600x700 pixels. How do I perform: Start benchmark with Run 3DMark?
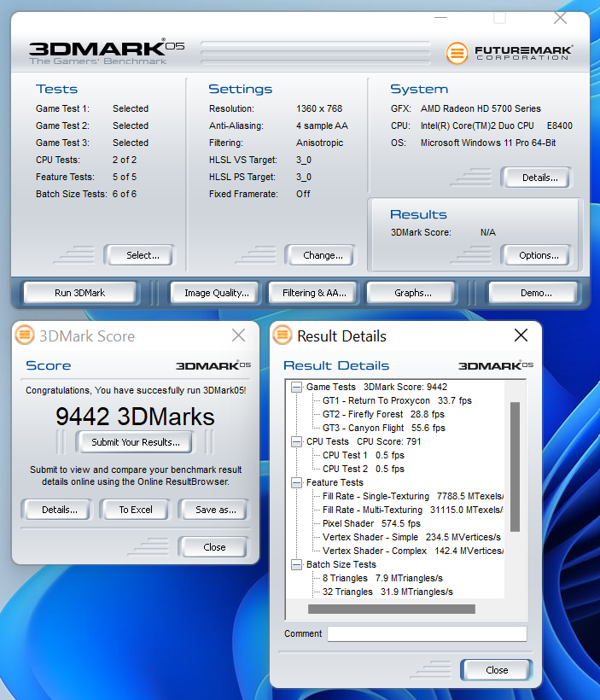click(80, 293)
